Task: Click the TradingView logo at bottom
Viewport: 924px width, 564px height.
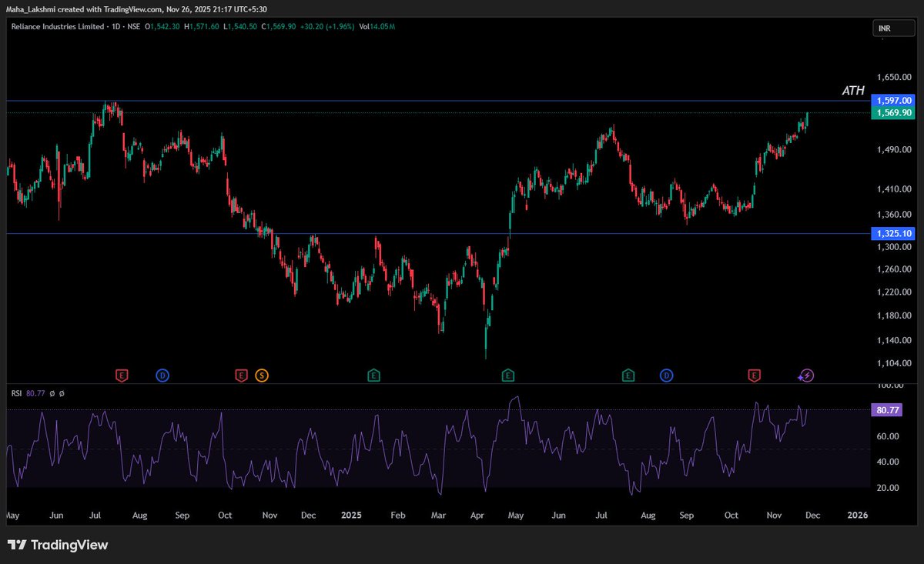Action: coord(59,545)
